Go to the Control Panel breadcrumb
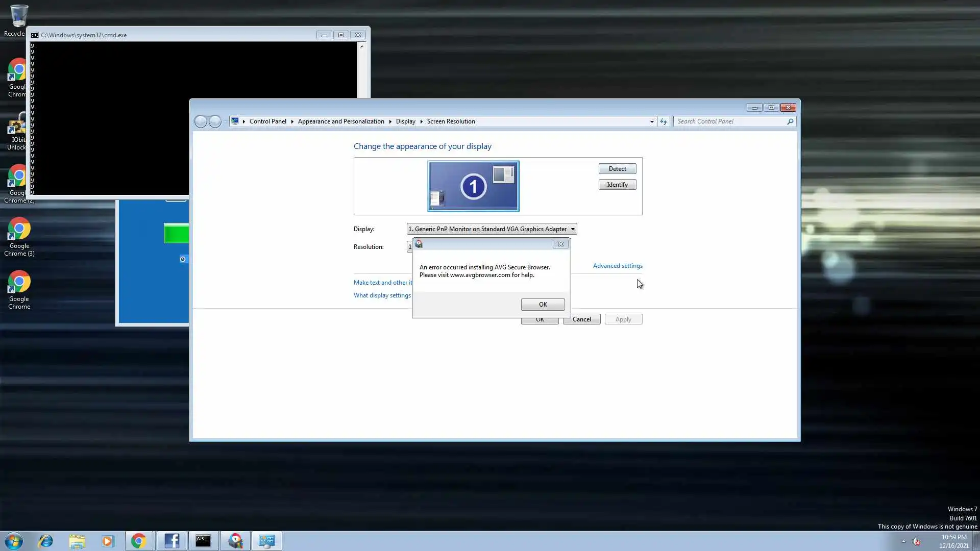The image size is (980, 551). (267, 121)
